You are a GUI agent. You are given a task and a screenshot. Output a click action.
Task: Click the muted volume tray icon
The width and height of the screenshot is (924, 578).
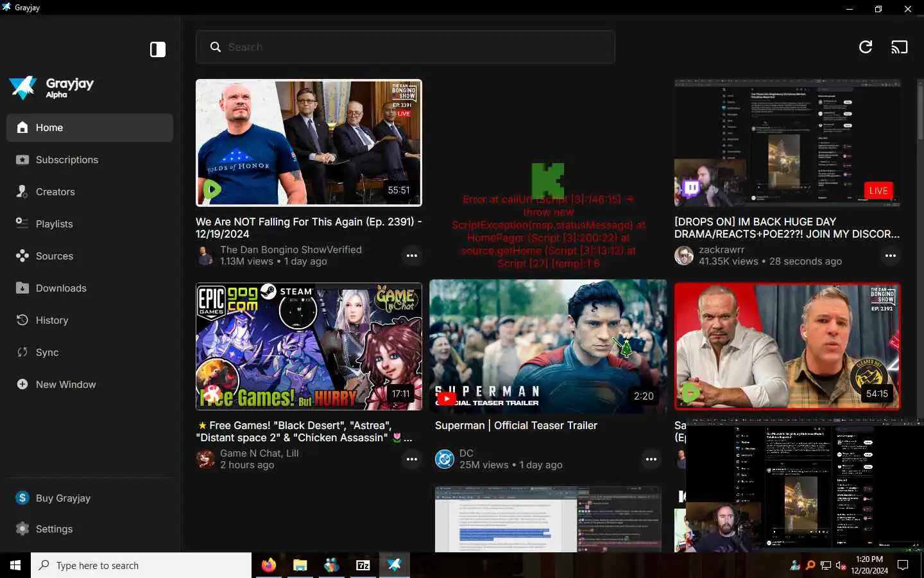tap(841, 565)
